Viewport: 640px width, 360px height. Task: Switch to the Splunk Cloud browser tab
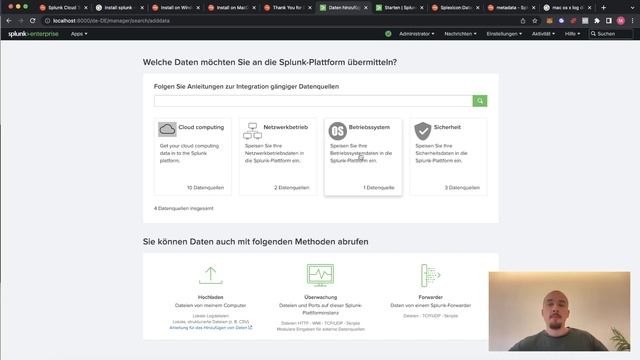point(62,8)
